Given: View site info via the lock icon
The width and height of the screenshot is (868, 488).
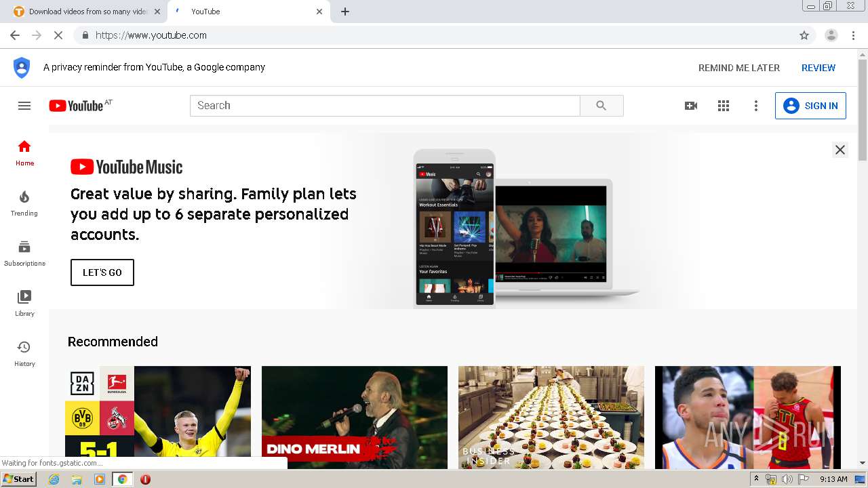Looking at the screenshot, I should click(x=85, y=35).
